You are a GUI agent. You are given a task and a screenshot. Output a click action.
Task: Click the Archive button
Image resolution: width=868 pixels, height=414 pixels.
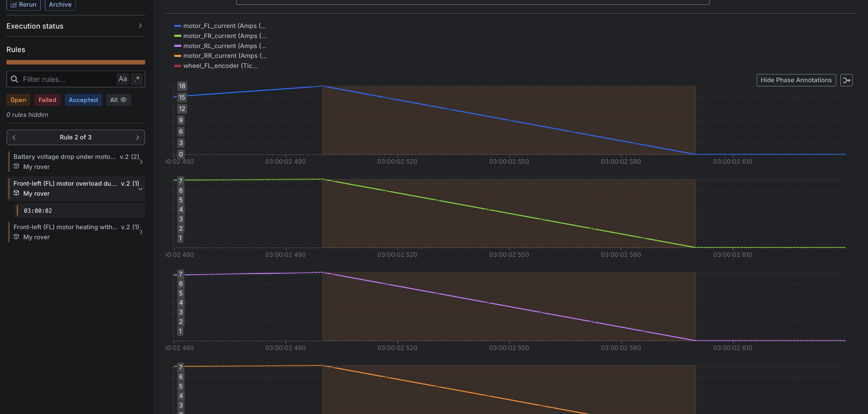pyautogui.click(x=60, y=4)
